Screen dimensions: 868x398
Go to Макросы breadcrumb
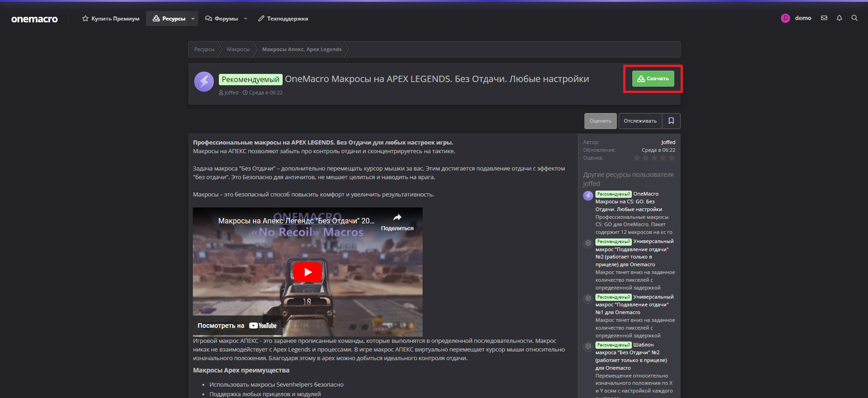[238, 49]
